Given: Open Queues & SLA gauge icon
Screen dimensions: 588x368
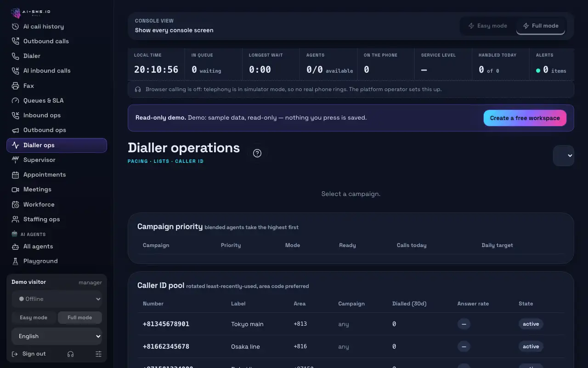Looking at the screenshot, I should coord(15,101).
